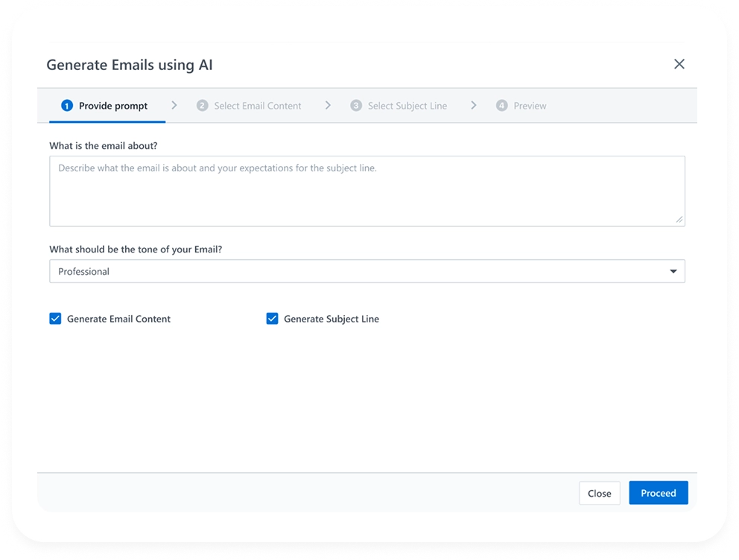Select the Professional tone combo box
Screen dimensions: 739x560
pyautogui.click(x=367, y=271)
